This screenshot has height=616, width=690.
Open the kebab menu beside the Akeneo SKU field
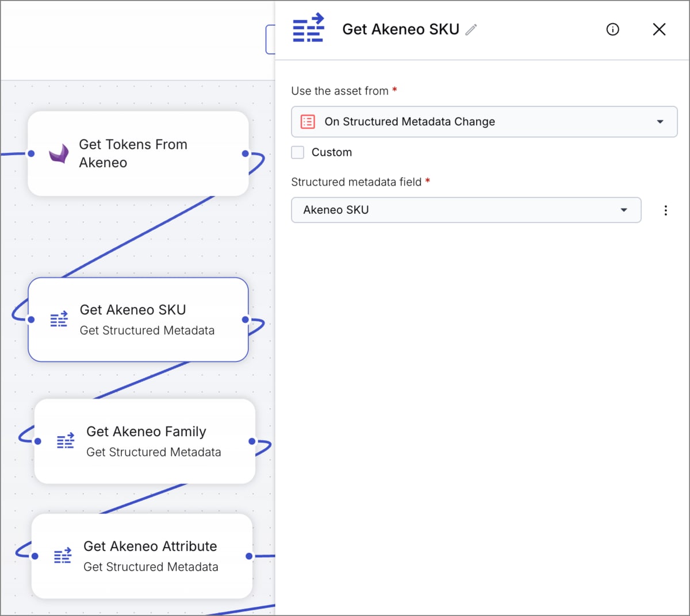coord(665,210)
